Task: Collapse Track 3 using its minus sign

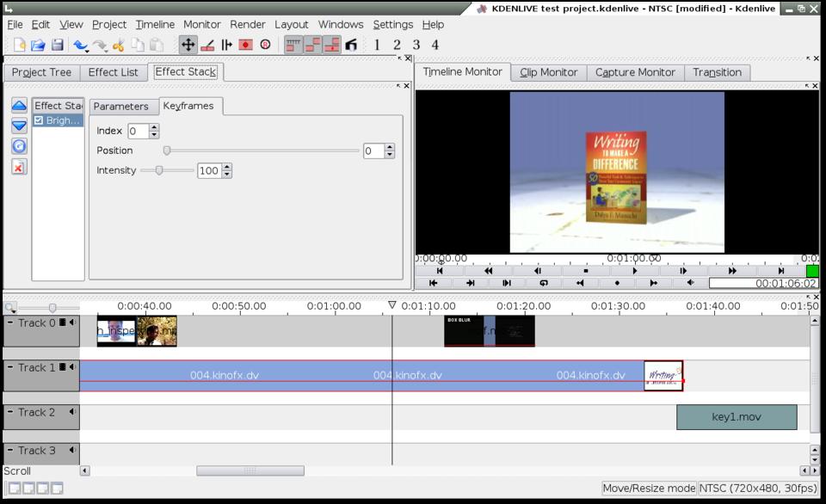Action: tap(10, 450)
